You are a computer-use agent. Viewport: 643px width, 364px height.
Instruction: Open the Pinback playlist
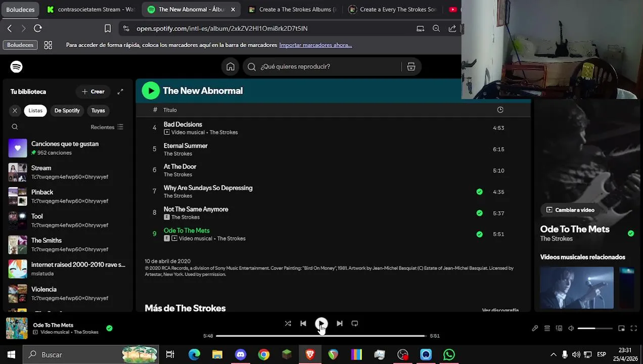tap(67, 196)
